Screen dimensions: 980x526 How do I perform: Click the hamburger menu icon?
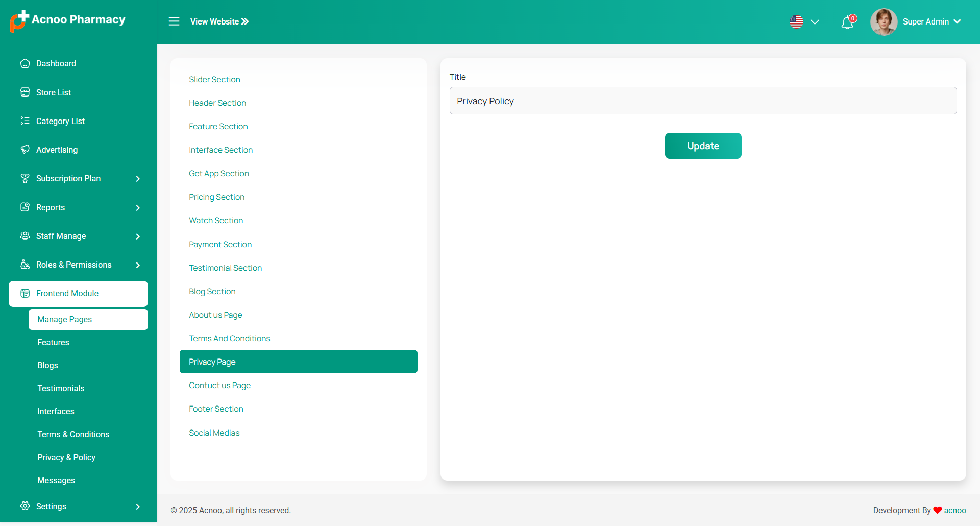[x=174, y=21]
